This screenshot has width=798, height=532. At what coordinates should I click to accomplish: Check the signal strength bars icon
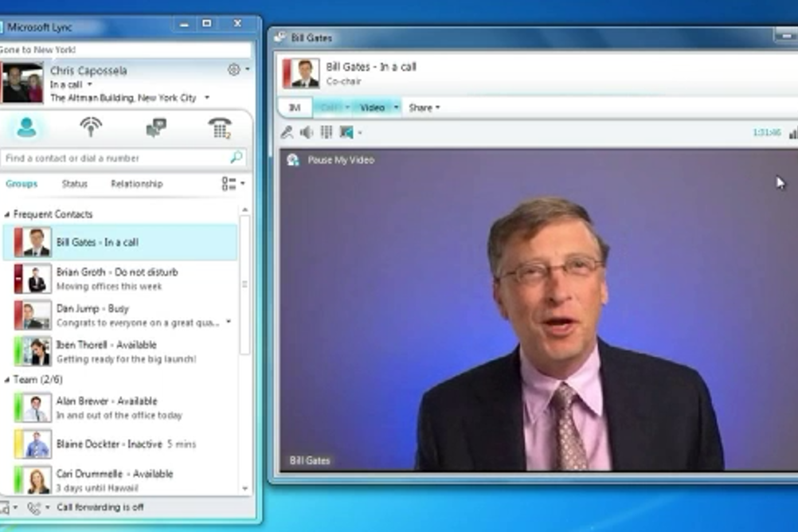click(793, 133)
